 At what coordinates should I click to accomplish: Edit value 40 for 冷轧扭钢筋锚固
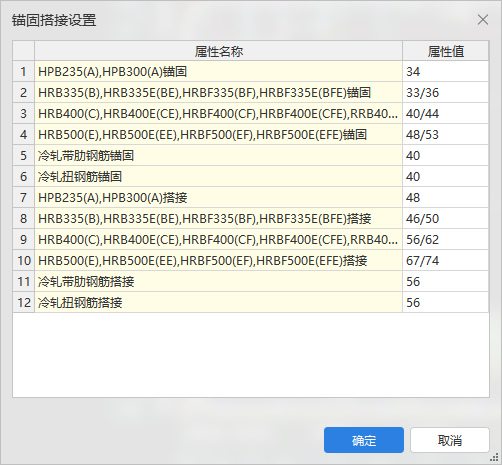[x=446, y=176]
